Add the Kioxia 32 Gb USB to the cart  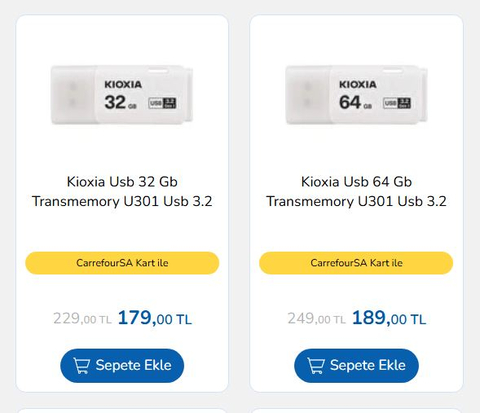pyautogui.click(x=122, y=366)
